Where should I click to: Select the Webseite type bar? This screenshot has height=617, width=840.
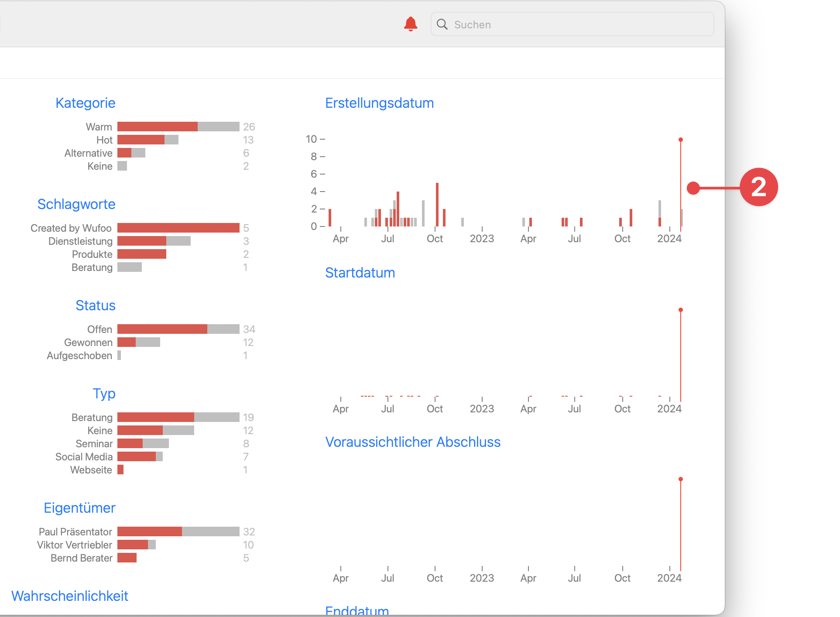click(x=120, y=470)
